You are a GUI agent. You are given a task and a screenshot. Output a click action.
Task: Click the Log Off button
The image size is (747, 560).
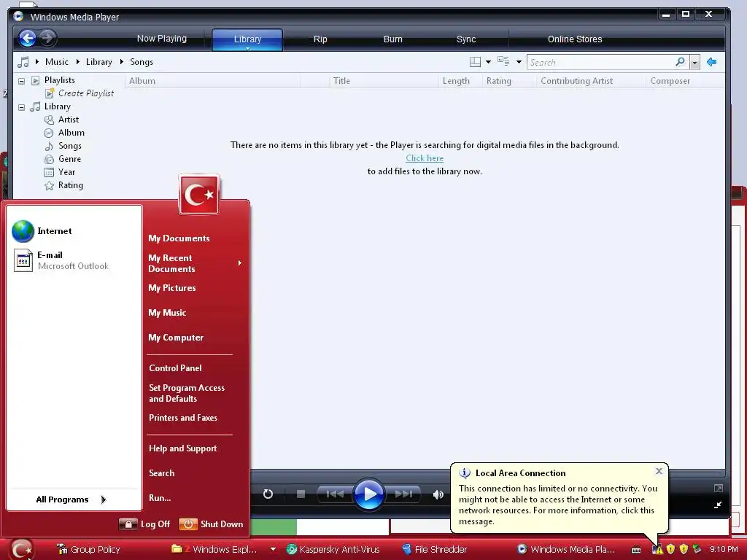pos(144,524)
